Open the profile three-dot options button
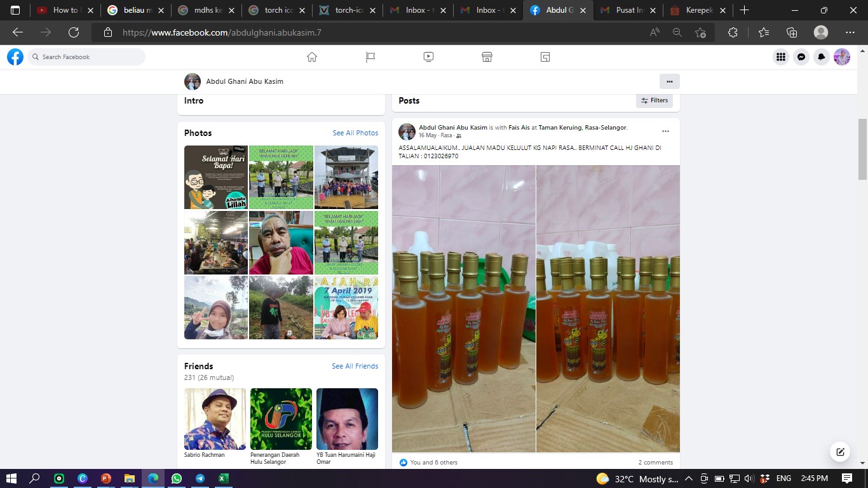This screenshot has height=488, width=868. pos(669,81)
